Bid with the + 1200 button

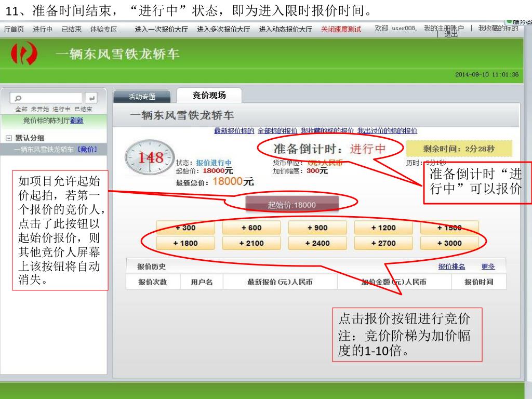click(383, 228)
